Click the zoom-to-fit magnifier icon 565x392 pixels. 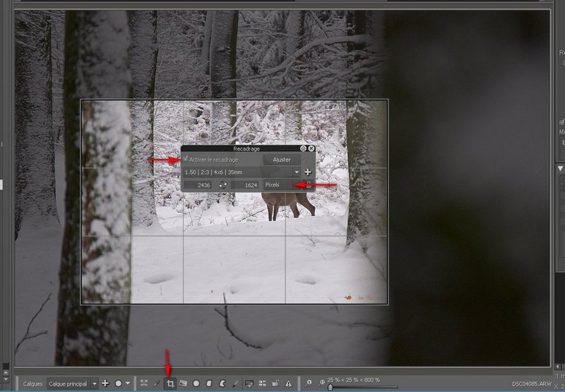click(x=321, y=384)
